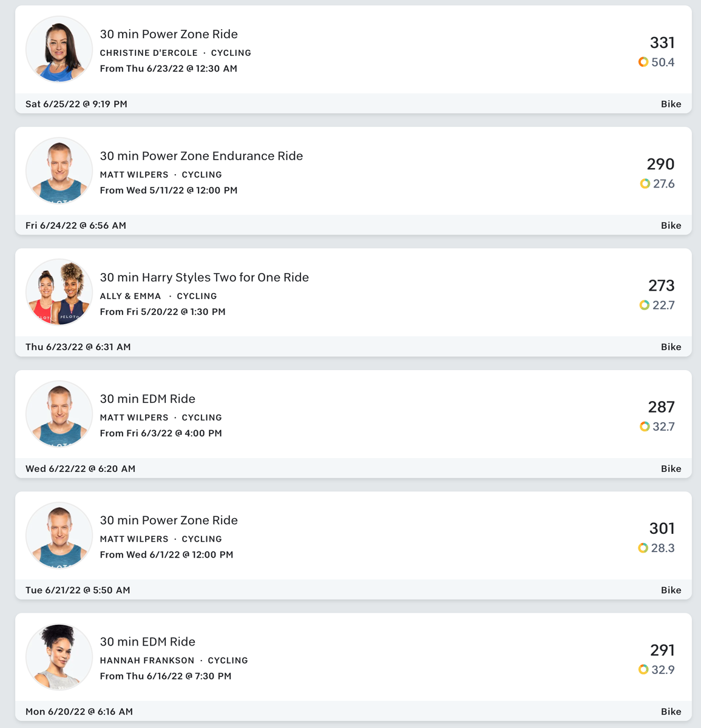The width and height of the screenshot is (701, 728).
Task: Open the 30 min Power Zone Endurance Ride
Action: [x=201, y=156]
